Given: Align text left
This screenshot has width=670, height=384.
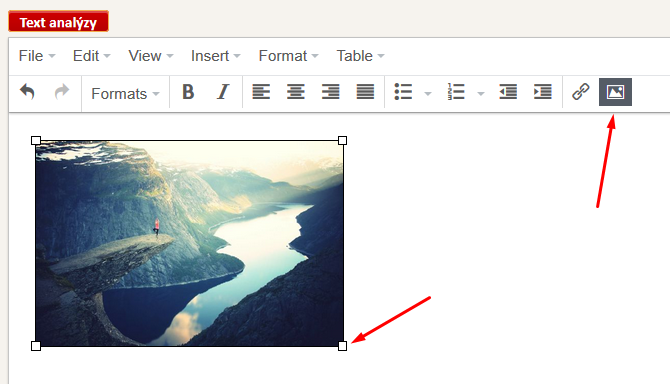Looking at the screenshot, I should coord(261,92).
